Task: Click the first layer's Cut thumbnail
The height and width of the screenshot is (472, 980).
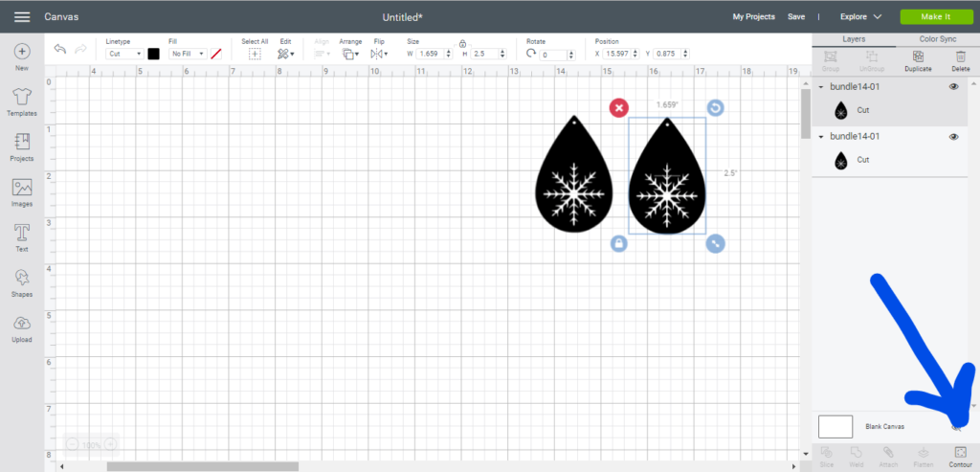Action: coord(841,111)
